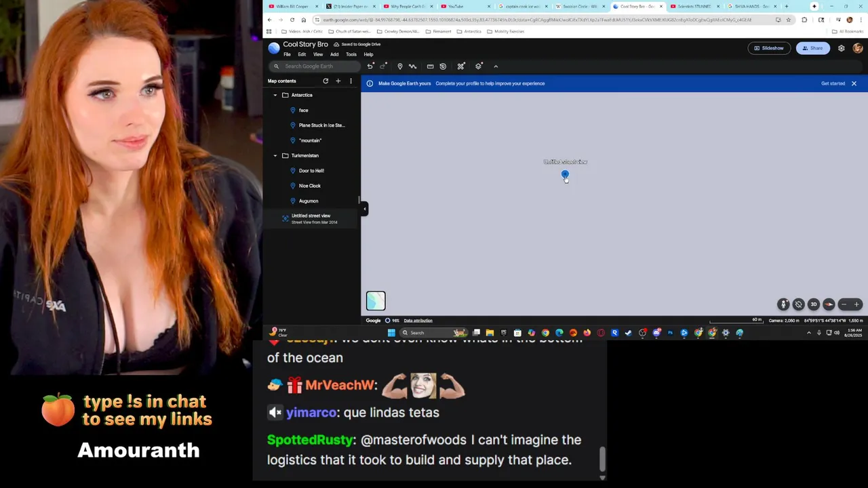Screen dimensions: 868x488
Task: Activate the Street View pegman
Action: pos(783,304)
